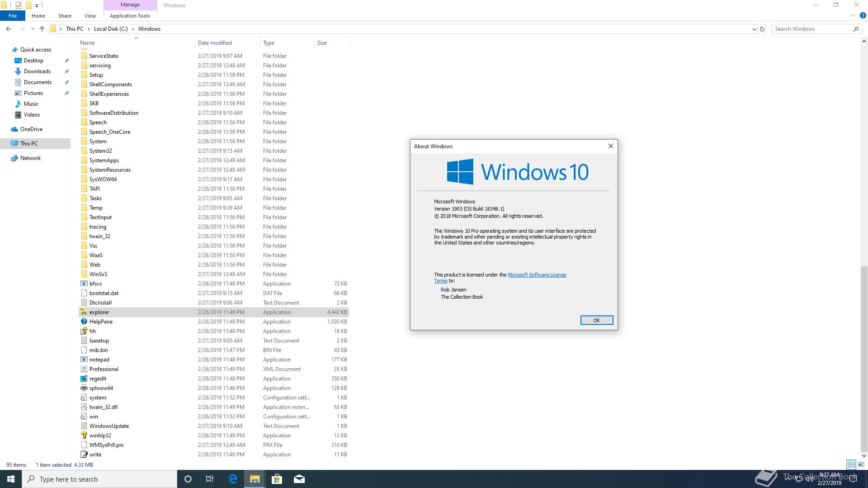This screenshot has width=868, height=488.
Task: Select the SoftwareDistribution folder
Action: coord(214,113)
